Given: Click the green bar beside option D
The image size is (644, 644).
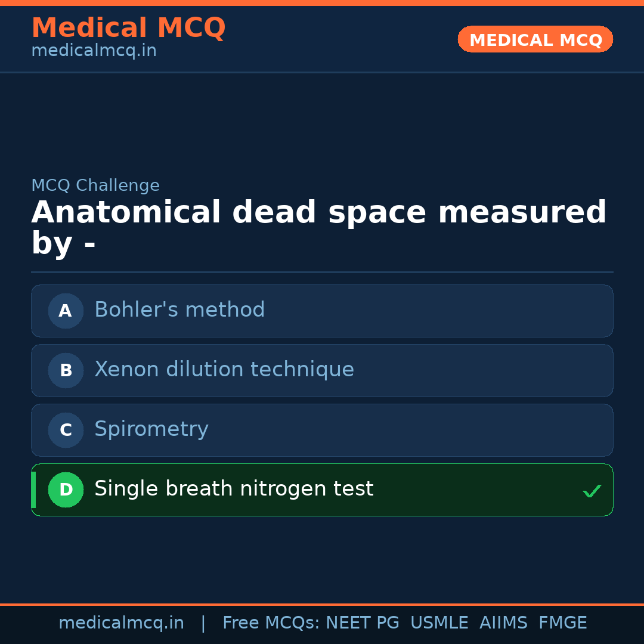Looking at the screenshot, I should (33, 490).
